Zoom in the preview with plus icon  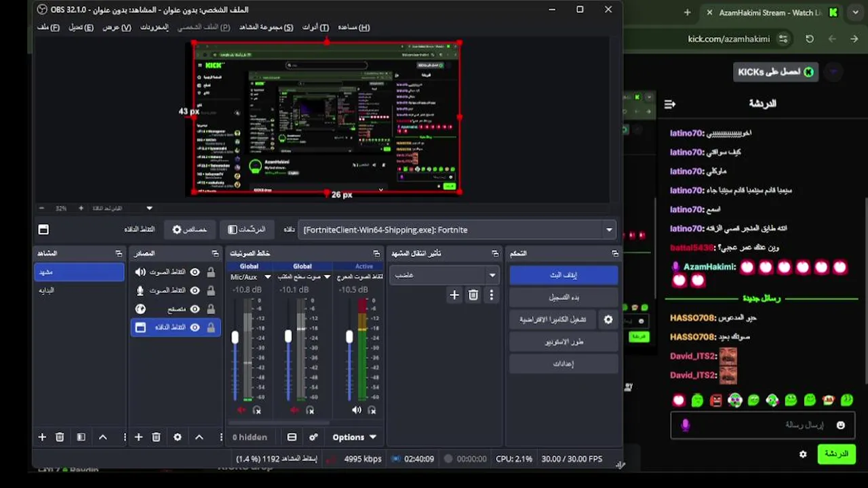[81, 208]
